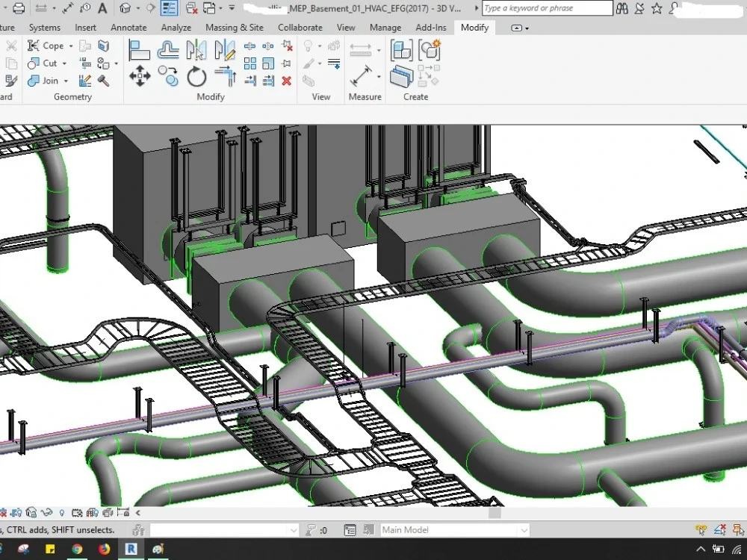Click the Split Element tool
This screenshot has width=747, height=560.
[x=249, y=46]
